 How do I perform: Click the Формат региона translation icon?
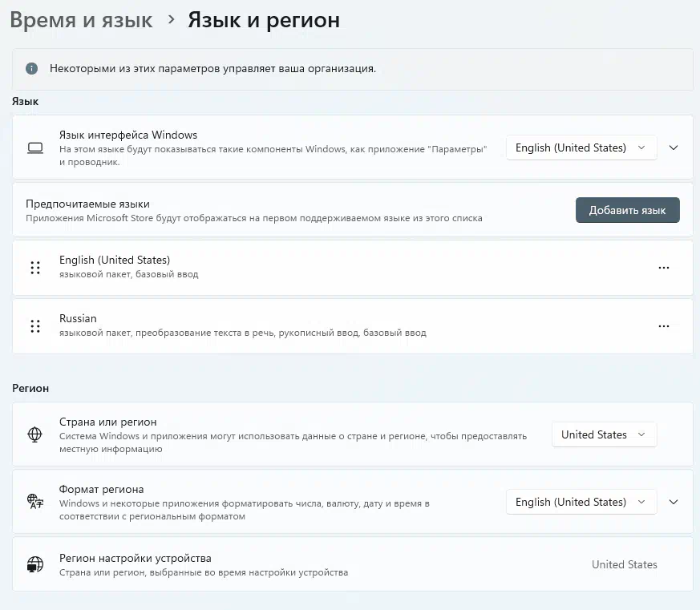[34, 502]
